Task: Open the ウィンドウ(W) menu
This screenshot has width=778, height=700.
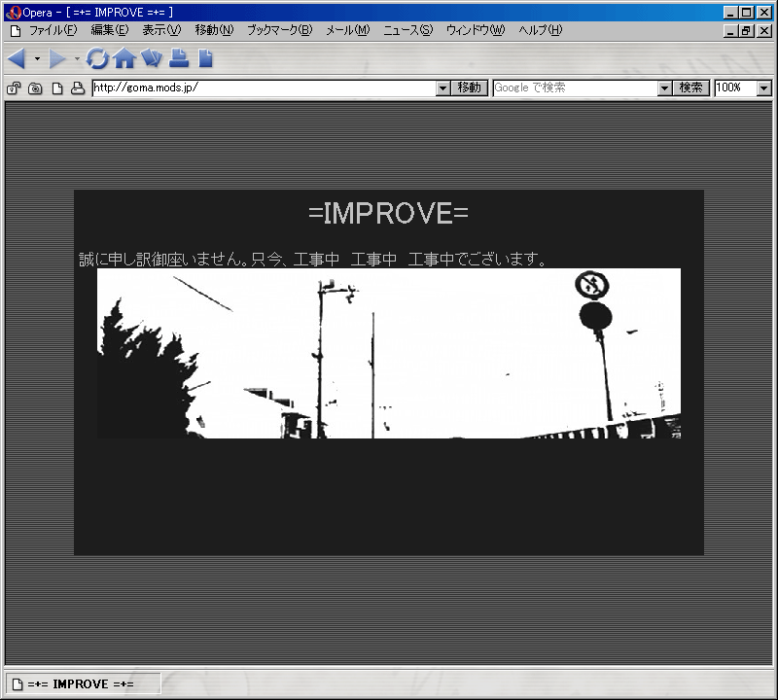Action: 476,30
